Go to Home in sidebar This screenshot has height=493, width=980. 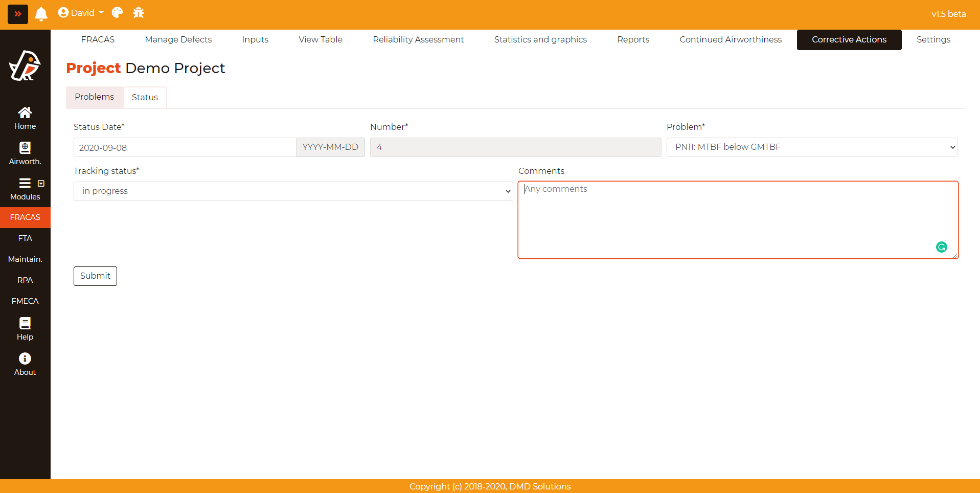tap(25, 118)
